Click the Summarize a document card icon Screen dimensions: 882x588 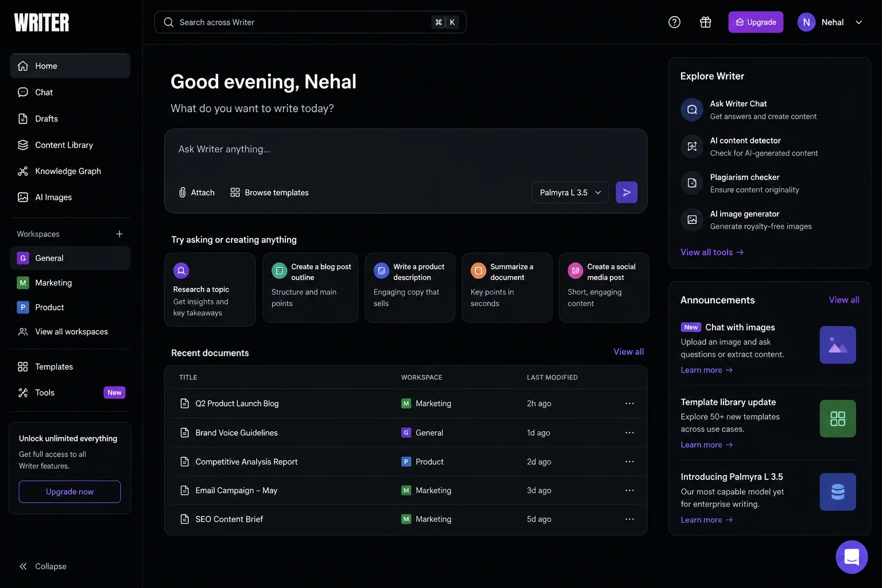point(478,270)
